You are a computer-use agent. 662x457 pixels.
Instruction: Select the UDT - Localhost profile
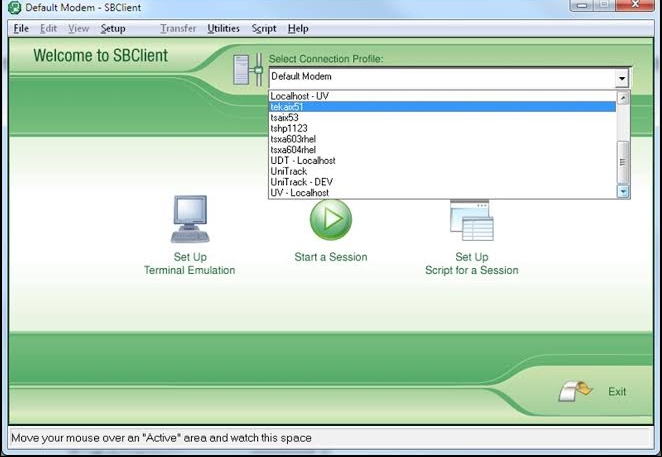pos(442,160)
